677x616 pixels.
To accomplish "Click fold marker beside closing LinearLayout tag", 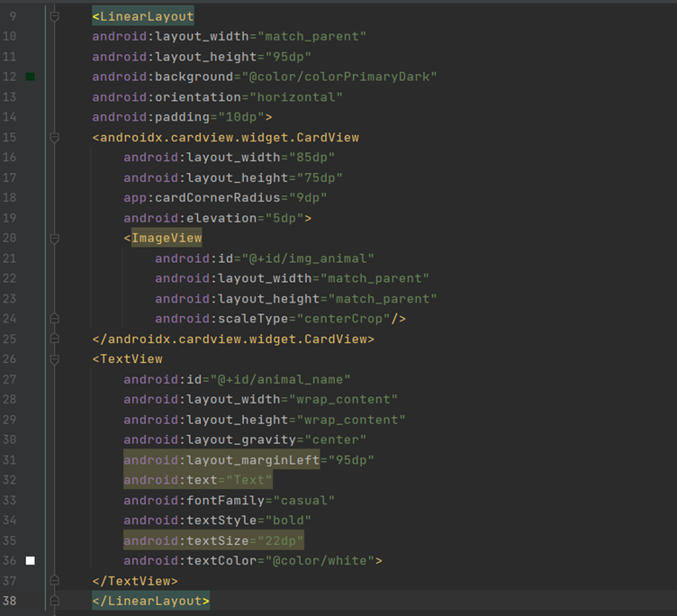I will tap(55, 601).
